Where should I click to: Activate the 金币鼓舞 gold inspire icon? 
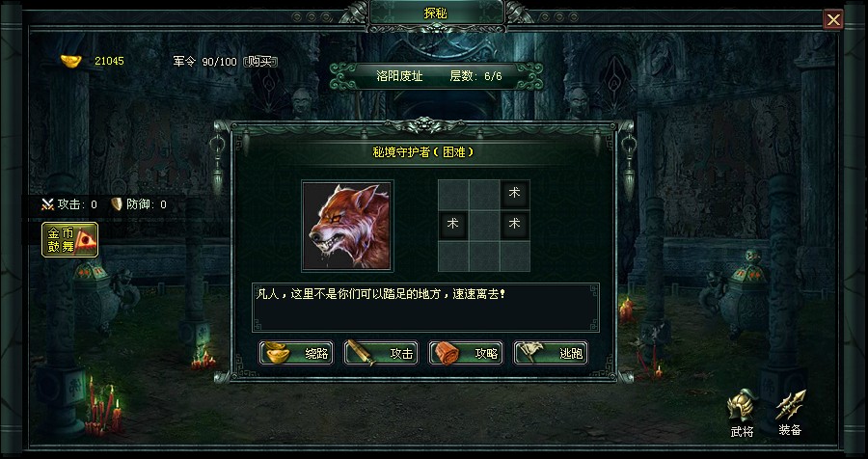pyautogui.click(x=69, y=240)
